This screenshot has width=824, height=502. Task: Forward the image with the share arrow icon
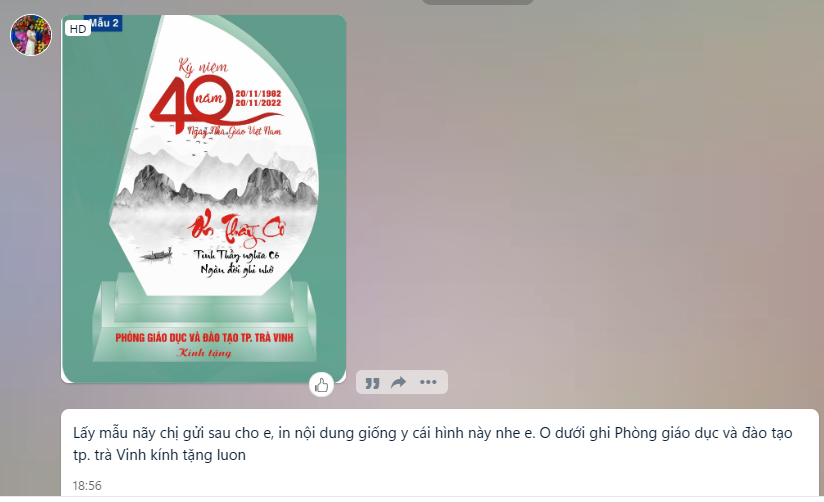tap(398, 382)
